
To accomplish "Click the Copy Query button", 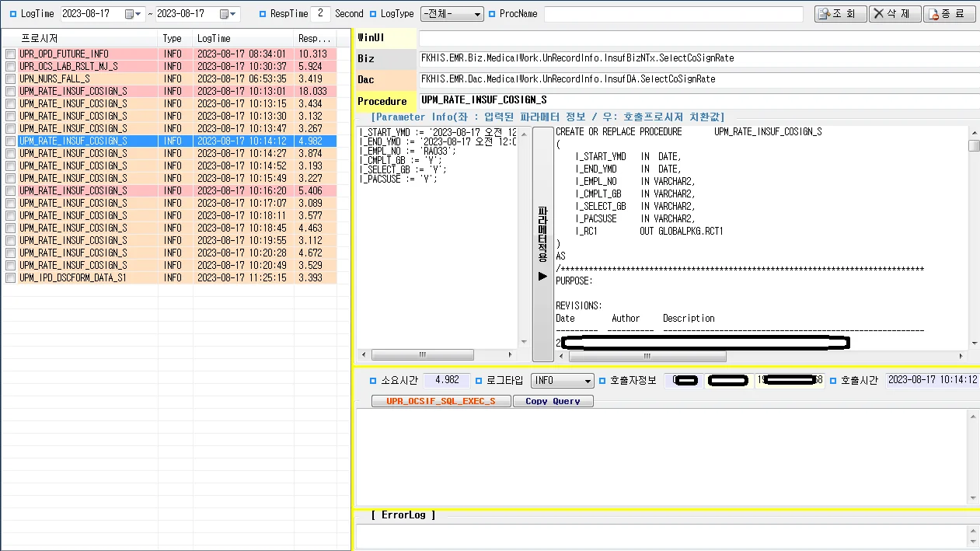I will [x=553, y=401].
